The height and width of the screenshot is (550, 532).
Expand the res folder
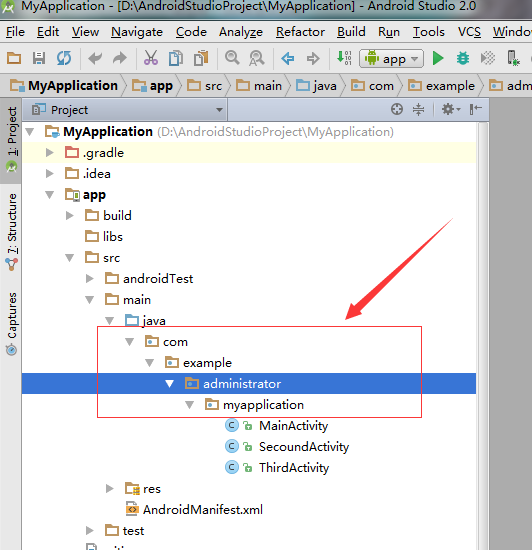coord(110,489)
